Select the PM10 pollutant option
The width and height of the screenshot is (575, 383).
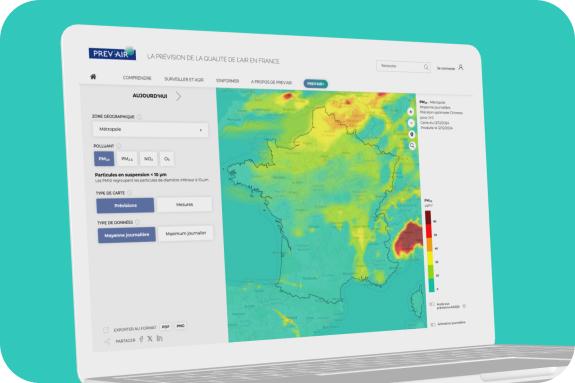(x=104, y=158)
